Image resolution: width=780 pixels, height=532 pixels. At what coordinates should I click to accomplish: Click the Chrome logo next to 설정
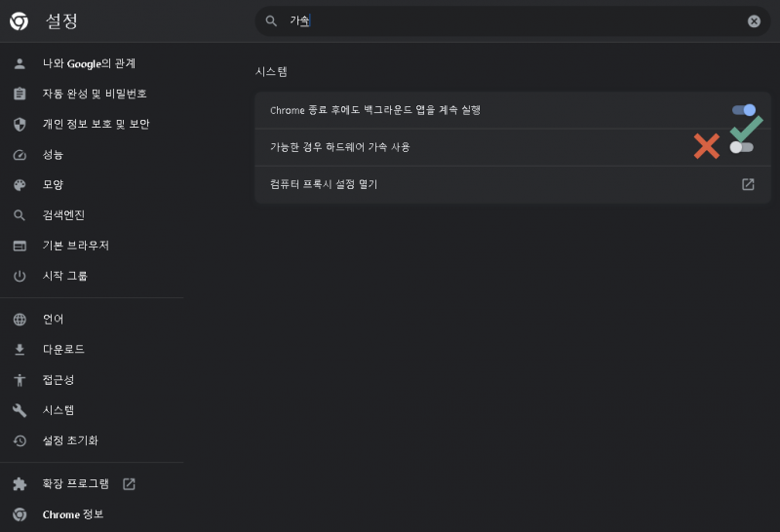[19, 21]
